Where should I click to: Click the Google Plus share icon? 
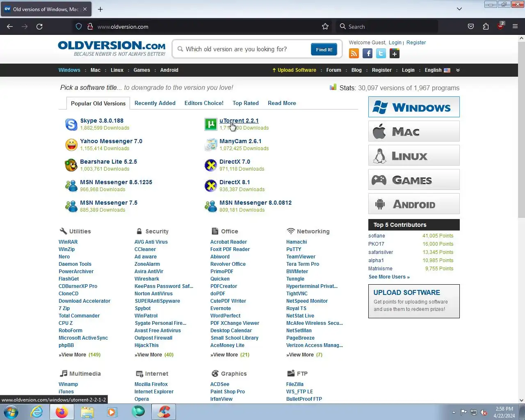coord(395,53)
